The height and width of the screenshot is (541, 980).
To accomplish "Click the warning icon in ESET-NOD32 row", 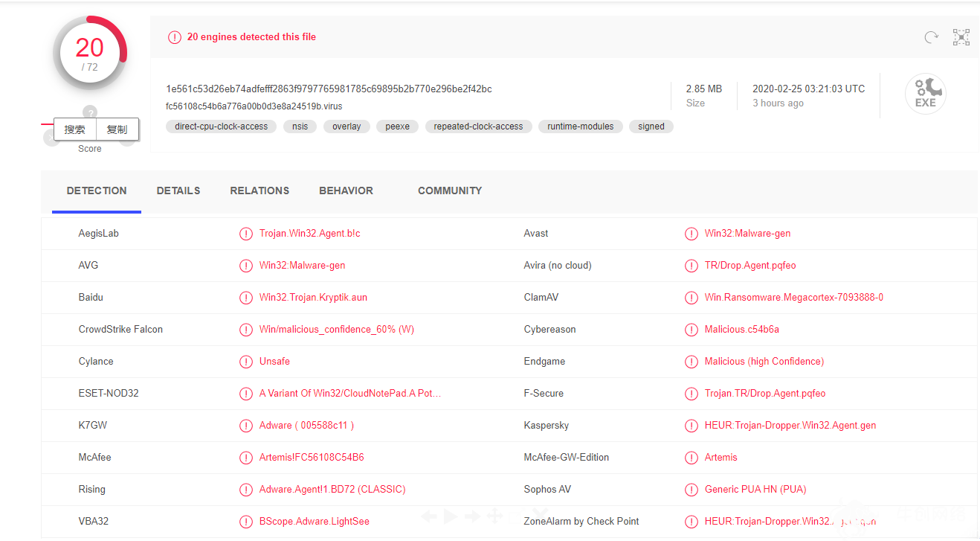I will [x=246, y=394].
